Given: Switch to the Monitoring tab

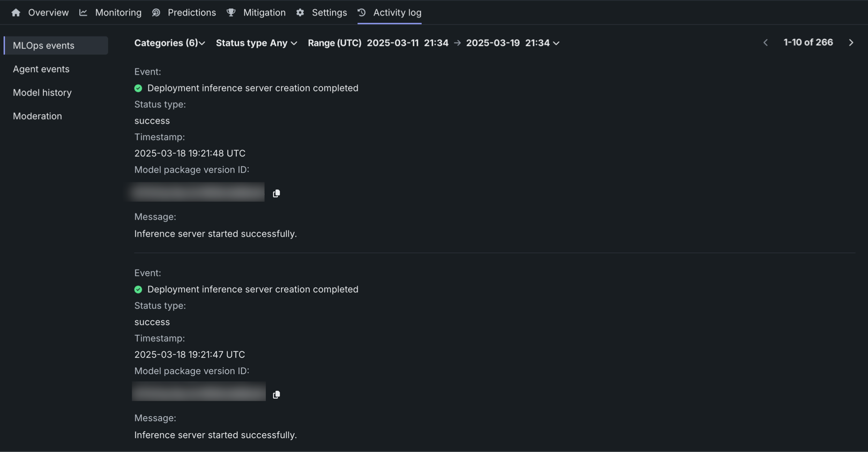Looking at the screenshot, I should point(118,12).
